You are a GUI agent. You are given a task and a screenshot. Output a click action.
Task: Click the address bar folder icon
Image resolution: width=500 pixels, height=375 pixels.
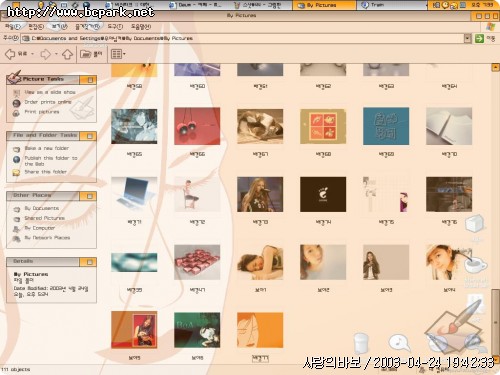pos(26,39)
